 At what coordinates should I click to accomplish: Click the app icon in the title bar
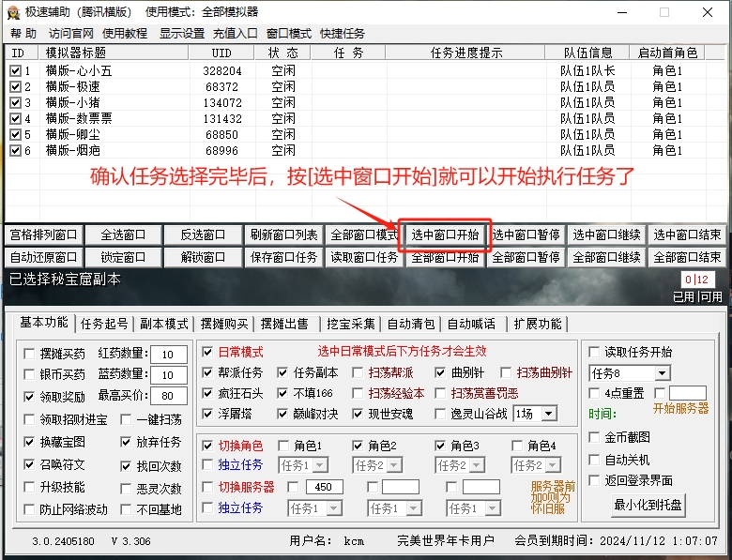pos(12,12)
